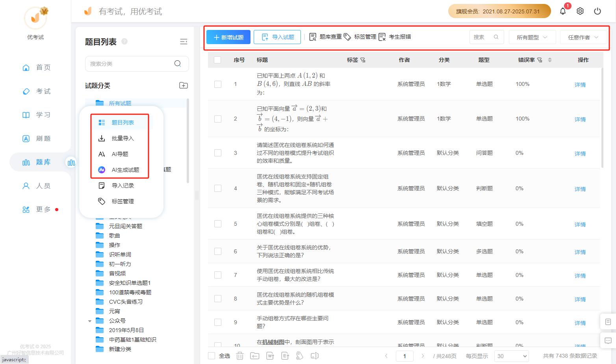Sort by 错误率 using sort arrows
Viewport: 616px width, 364px height.
[x=550, y=60]
